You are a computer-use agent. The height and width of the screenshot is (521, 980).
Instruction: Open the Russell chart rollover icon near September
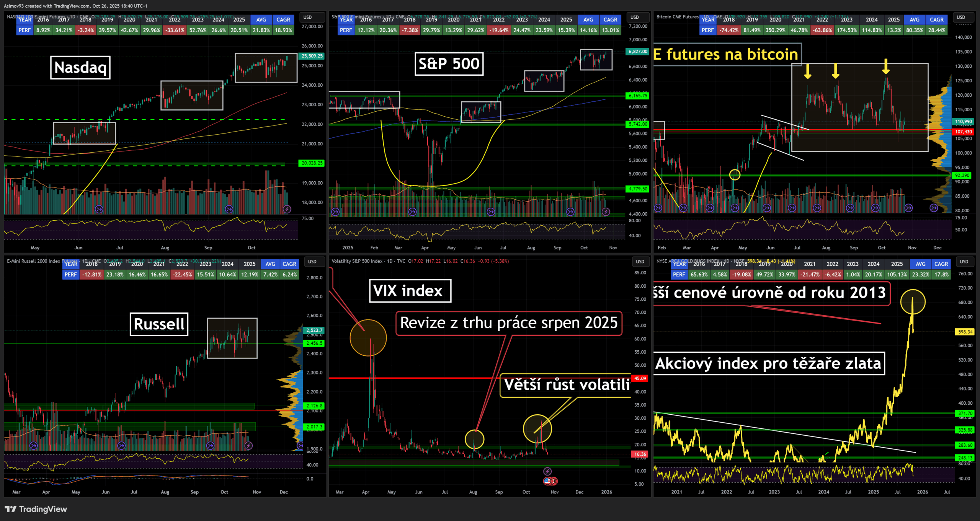[x=210, y=445]
